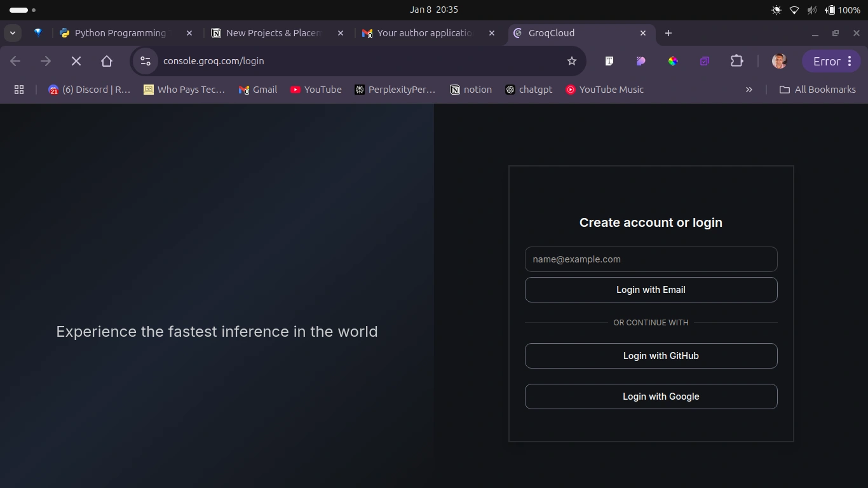The height and width of the screenshot is (488, 868).
Task: Close the Your author application tab
Action: point(492,33)
